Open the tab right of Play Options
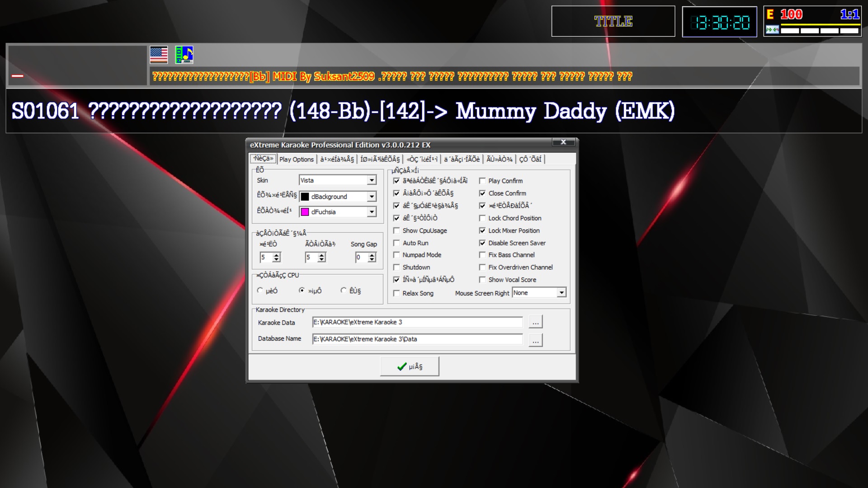This screenshot has height=488, width=868. click(337, 159)
